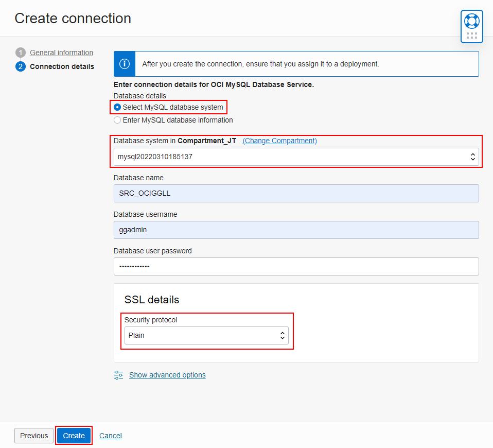493x448 pixels.
Task: Go back to General information step
Action: 61,53
